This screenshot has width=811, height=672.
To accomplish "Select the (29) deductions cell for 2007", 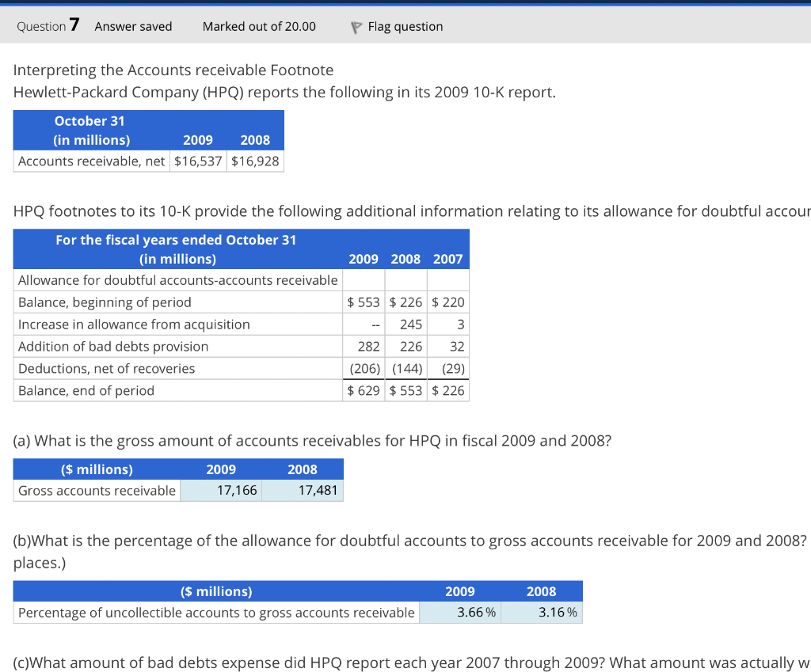I will [x=448, y=369].
